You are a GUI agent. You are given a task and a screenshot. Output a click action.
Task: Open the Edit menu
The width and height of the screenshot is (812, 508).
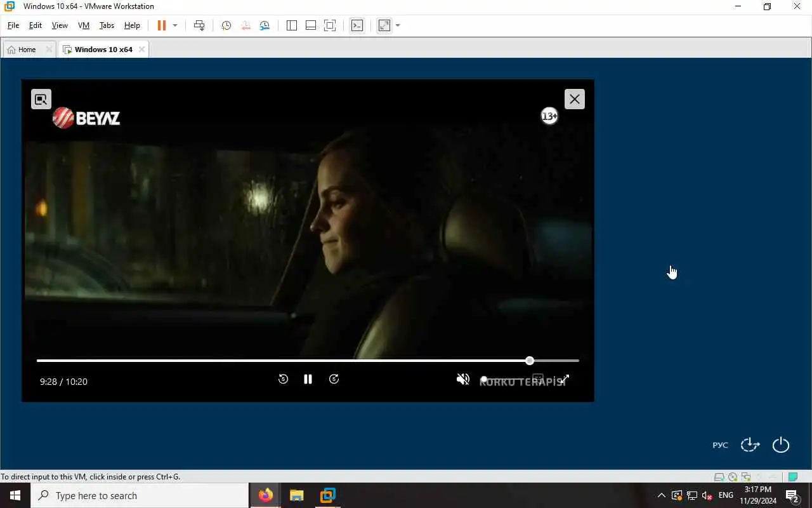coord(36,25)
